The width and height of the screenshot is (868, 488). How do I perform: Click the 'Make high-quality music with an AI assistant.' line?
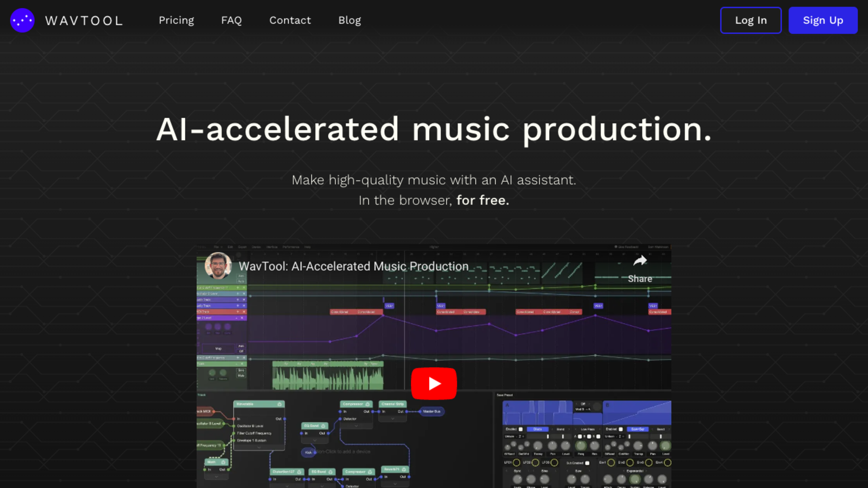[434, 180]
